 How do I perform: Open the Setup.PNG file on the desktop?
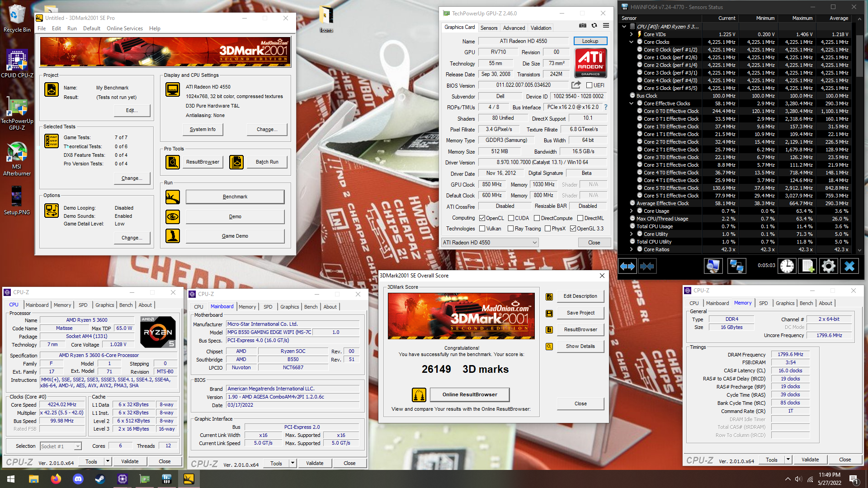17,200
